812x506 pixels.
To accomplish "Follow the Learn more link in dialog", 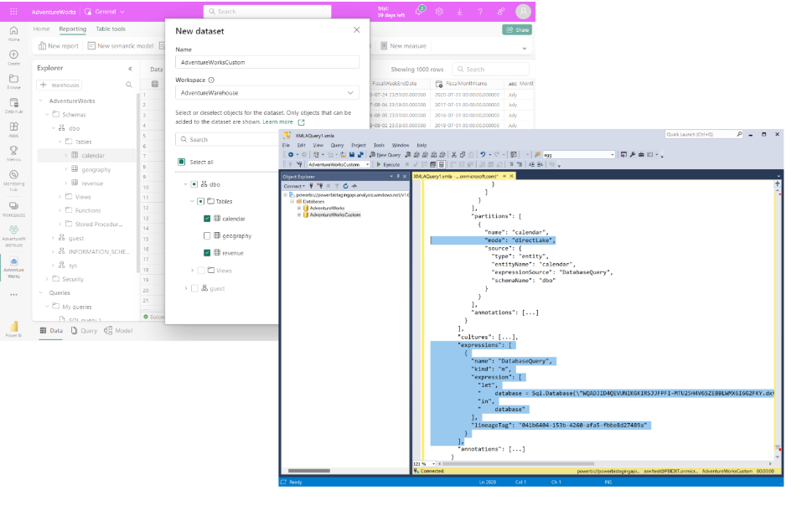I will [x=277, y=121].
